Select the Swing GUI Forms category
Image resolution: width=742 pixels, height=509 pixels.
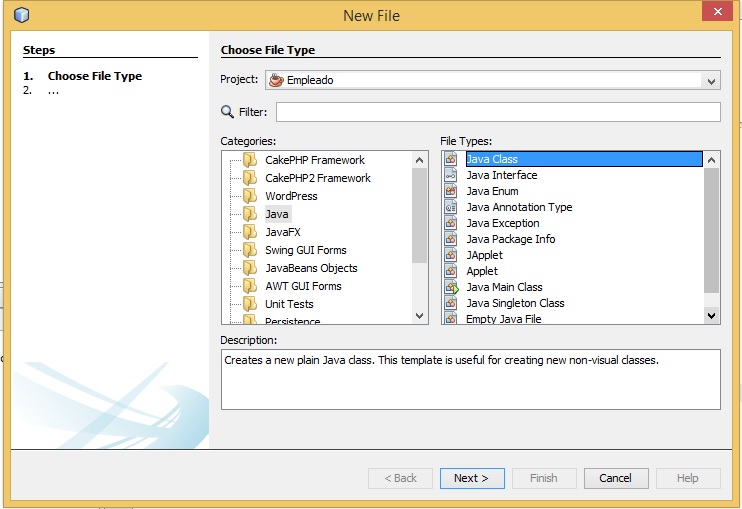305,250
